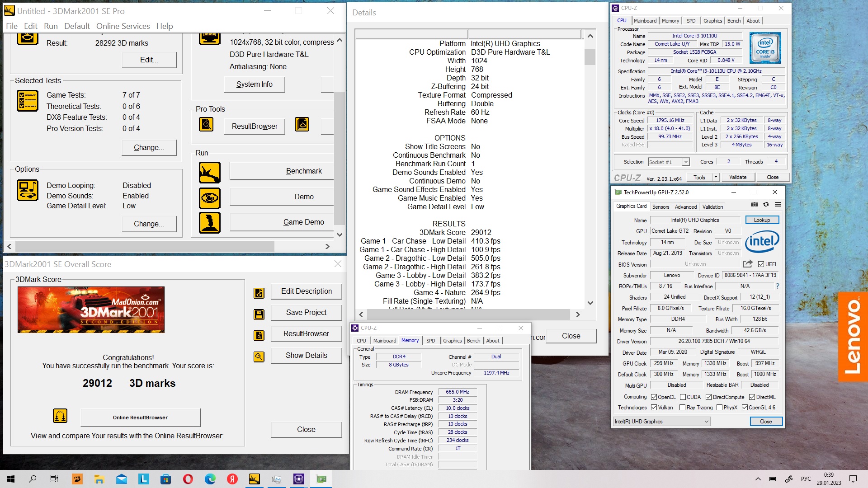Toggle the DirectML checkbox in GPU-Z

752,397
